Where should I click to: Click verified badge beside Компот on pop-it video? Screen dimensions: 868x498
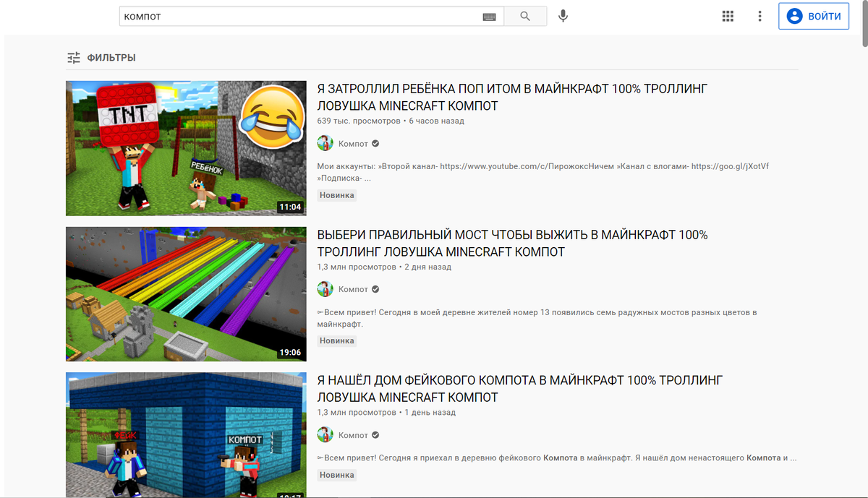point(375,144)
